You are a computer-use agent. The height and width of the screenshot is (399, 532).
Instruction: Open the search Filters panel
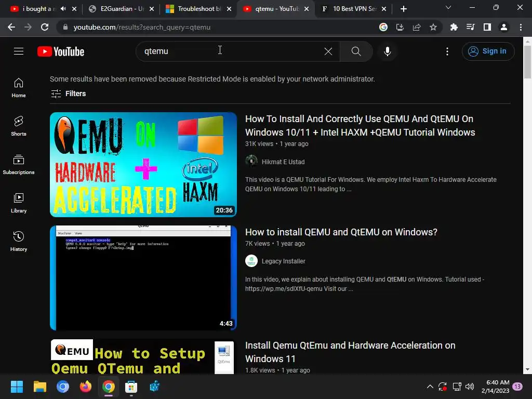tap(68, 94)
